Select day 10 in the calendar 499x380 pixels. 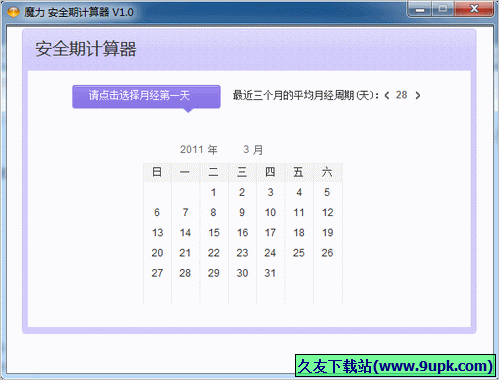click(270, 212)
